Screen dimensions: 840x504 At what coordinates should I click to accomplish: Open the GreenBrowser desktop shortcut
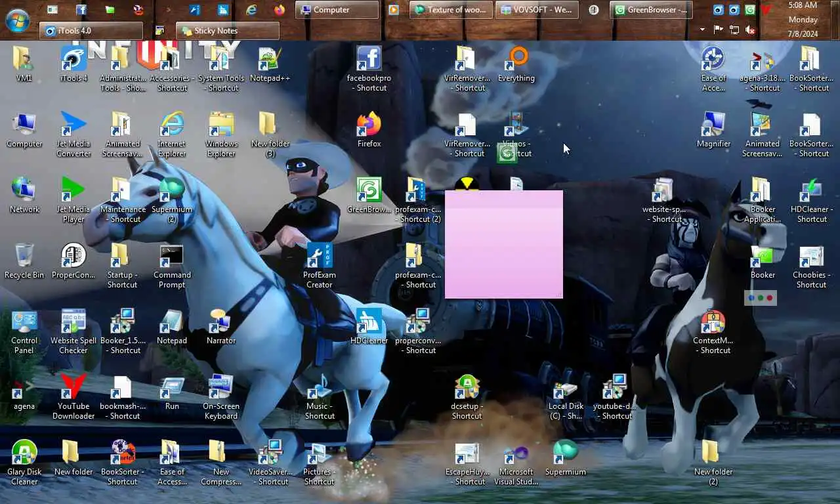(x=369, y=196)
